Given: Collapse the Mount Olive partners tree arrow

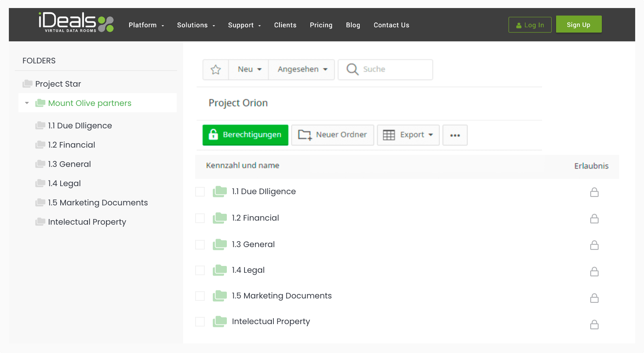Looking at the screenshot, I should 27,103.
